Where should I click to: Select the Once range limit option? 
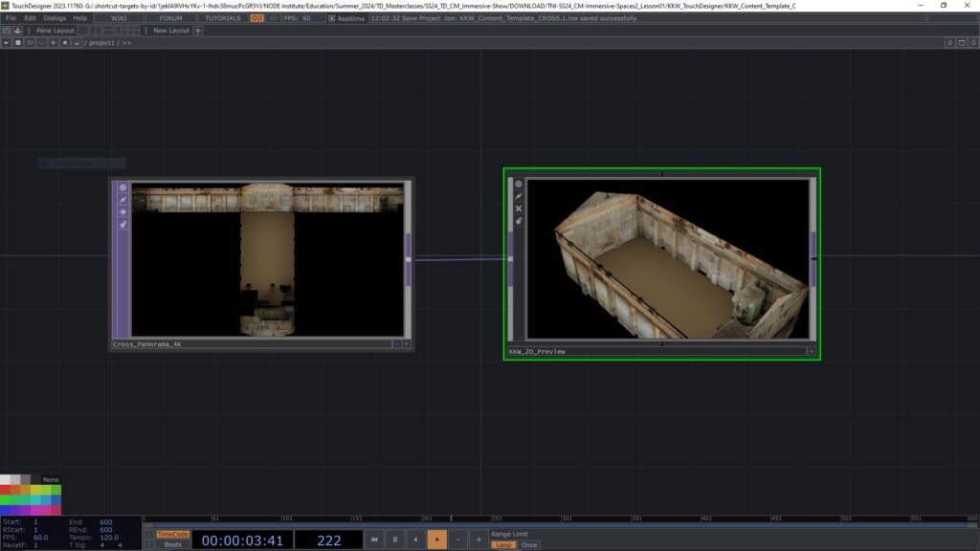pos(528,545)
